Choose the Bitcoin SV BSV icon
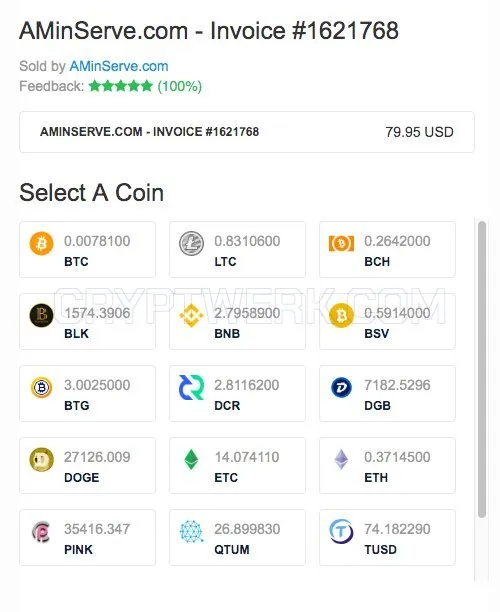 342,315
